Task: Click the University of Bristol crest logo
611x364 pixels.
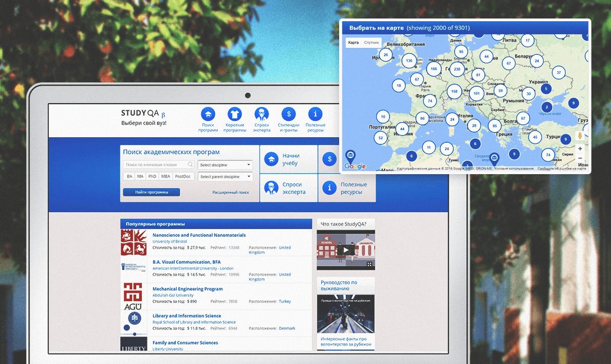Action: (133, 242)
